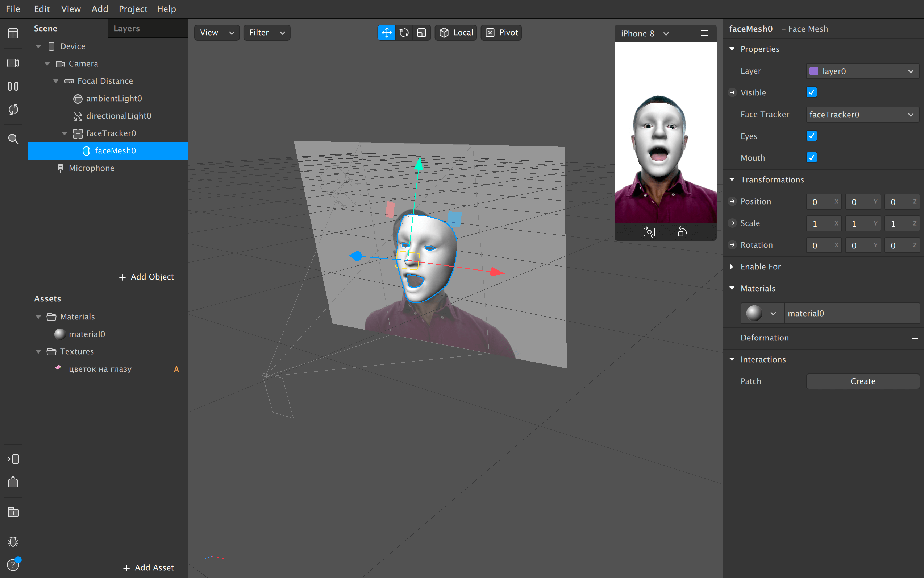Toggle the Mouth checkbox
The height and width of the screenshot is (578, 924).
click(x=812, y=158)
